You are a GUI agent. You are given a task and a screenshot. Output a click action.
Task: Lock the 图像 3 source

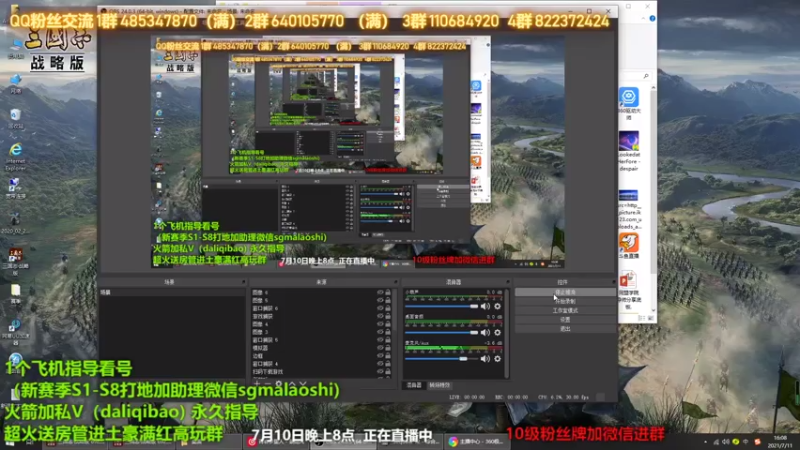click(x=388, y=332)
